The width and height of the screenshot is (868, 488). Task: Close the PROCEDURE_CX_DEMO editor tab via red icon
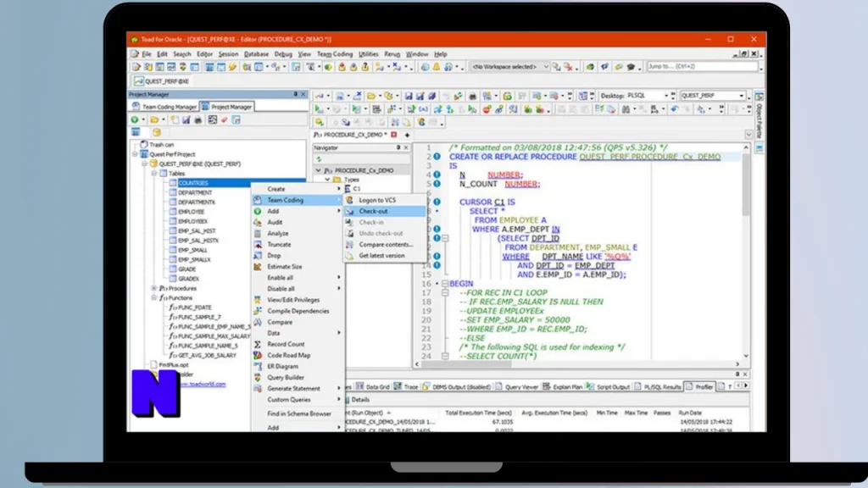coord(393,135)
